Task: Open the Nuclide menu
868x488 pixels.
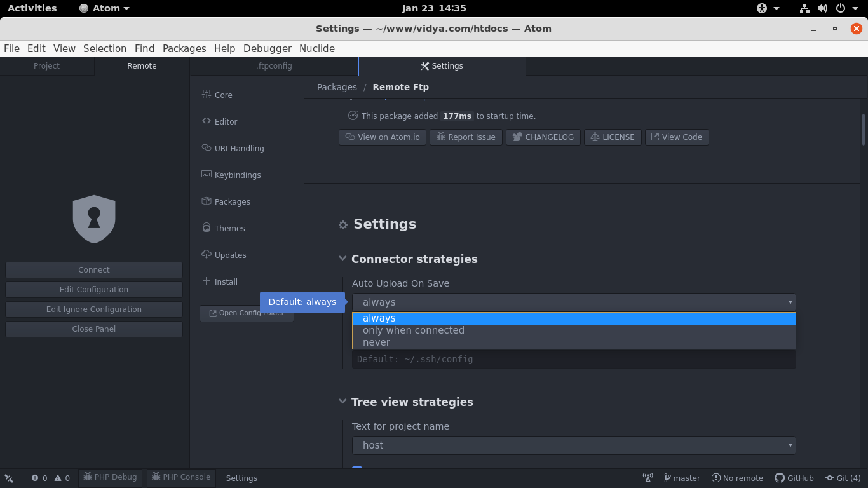Action: [317, 48]
